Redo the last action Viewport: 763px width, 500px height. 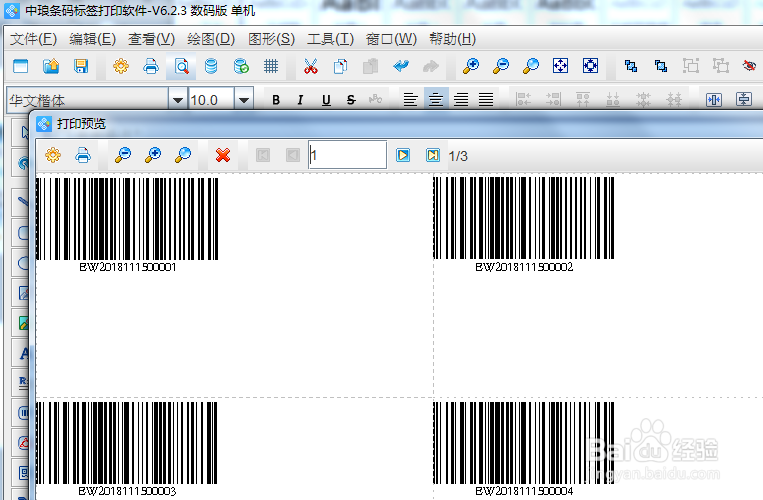pos(431,66)
